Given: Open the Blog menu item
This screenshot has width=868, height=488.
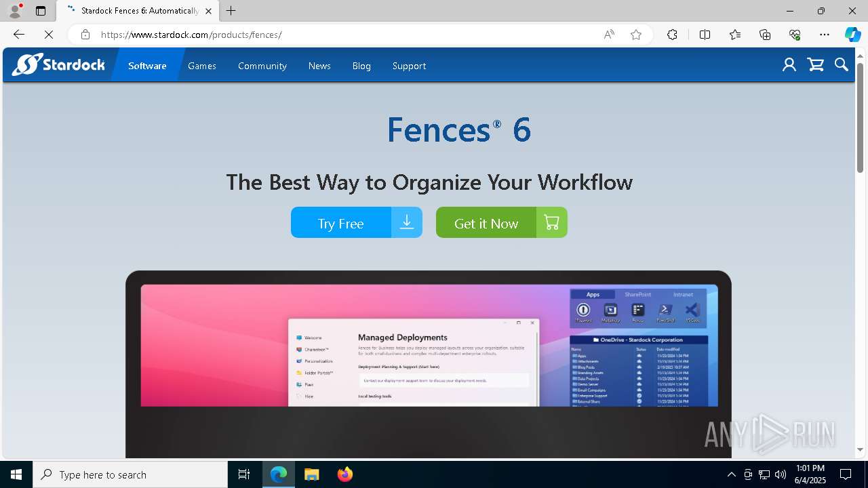Looking at the screenshot, I should pos(361,66).
